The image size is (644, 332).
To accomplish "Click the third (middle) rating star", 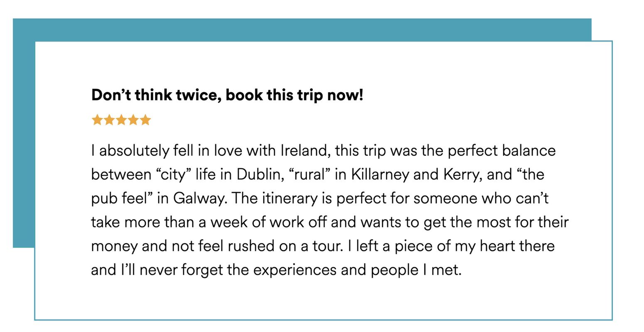I will pyautogui.click(x=121, y=120).
